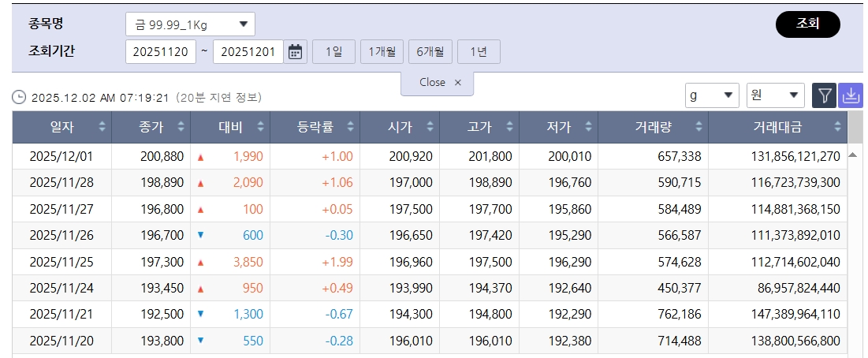Click the table scrollbar up arrow
Viewport: 868px width, 358px height.
pos(852,155)
